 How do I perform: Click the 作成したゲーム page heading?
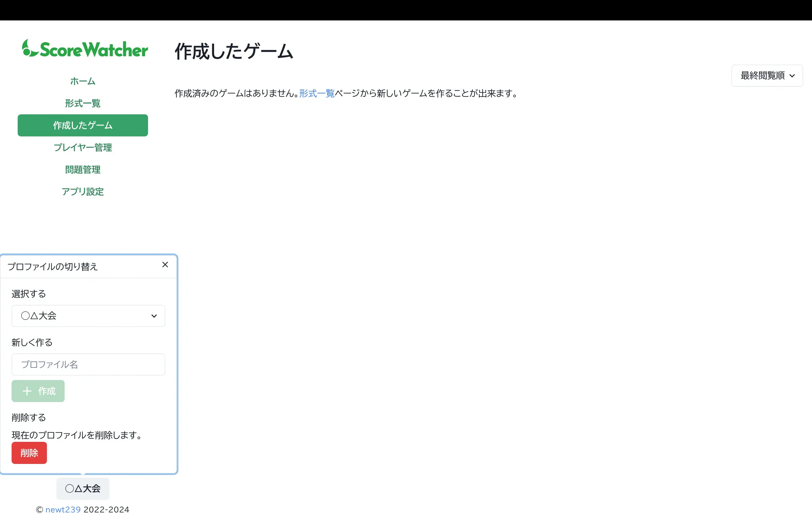pyautogui.click(x=234, y=51)
